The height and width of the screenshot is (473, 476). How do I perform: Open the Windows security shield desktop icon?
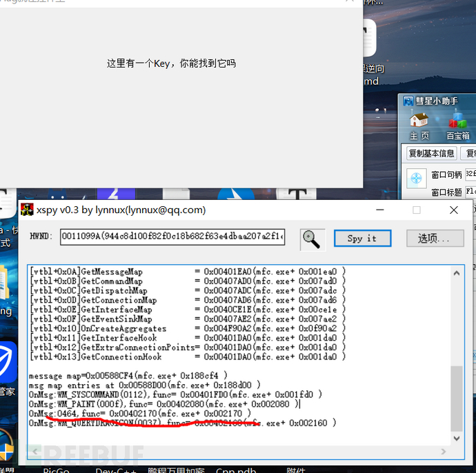(x=6, y=446)
